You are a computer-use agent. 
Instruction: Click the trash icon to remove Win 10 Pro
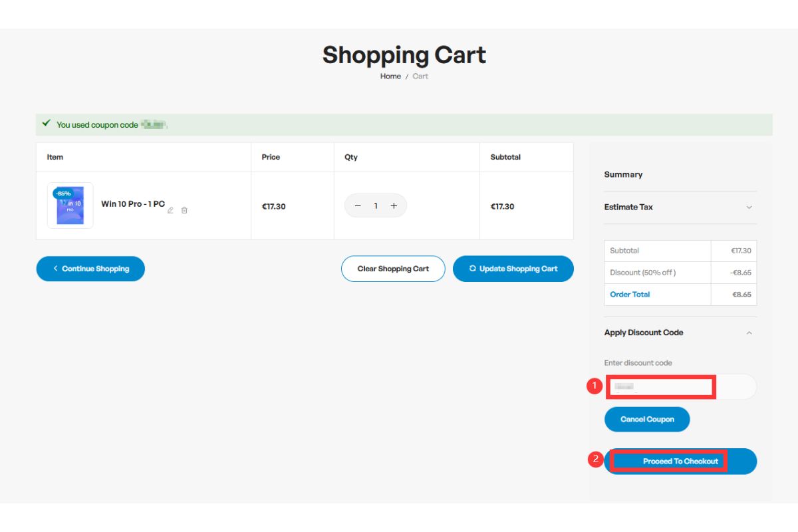pos(184,210)
